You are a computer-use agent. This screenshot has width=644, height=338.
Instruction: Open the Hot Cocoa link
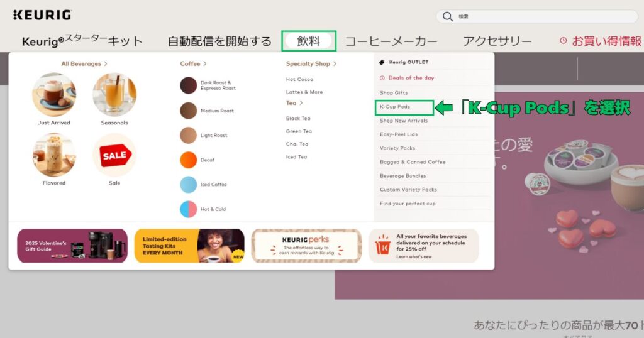tap(299, 79)
